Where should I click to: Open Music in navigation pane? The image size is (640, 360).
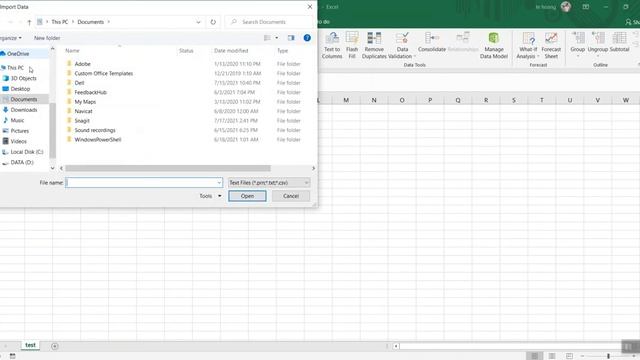(x=17, y=120)
